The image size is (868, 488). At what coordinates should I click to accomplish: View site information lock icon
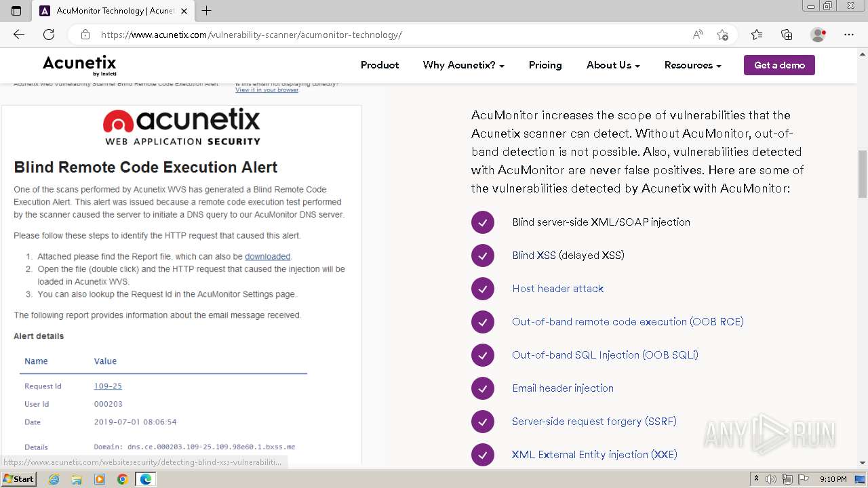tap(85, 35)
